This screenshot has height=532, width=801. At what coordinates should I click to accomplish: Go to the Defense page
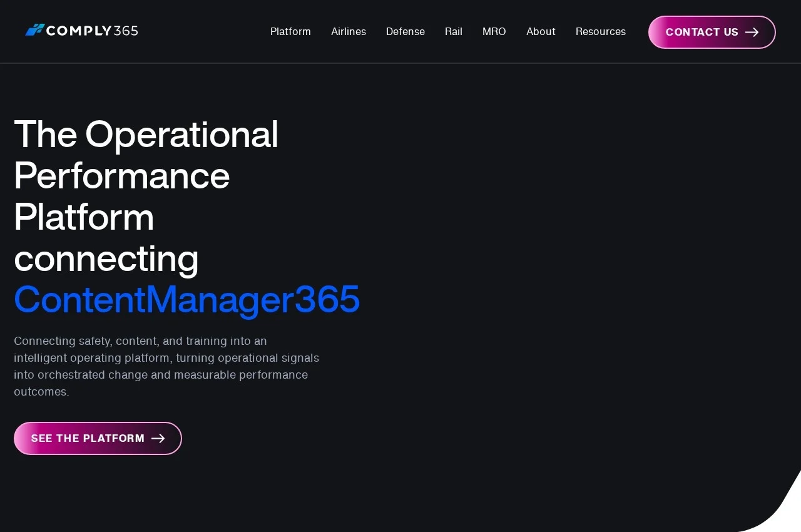pyautogui.click(x=406, y=31)
